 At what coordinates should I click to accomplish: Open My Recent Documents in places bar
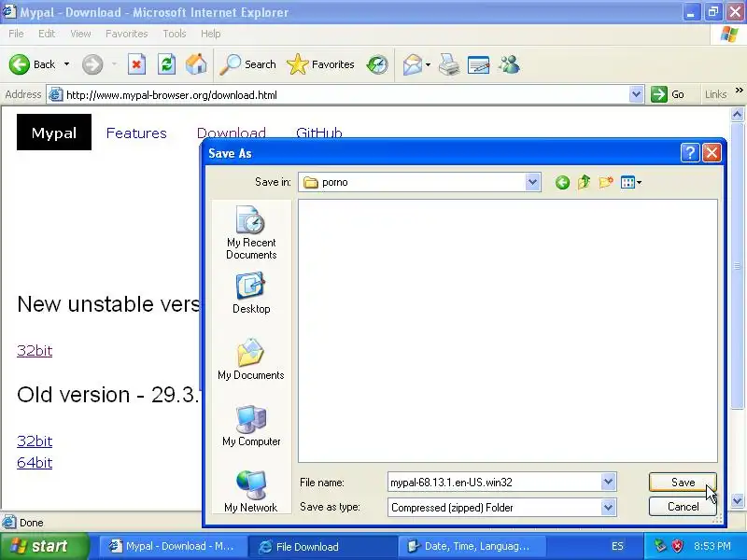click(251, 232)
